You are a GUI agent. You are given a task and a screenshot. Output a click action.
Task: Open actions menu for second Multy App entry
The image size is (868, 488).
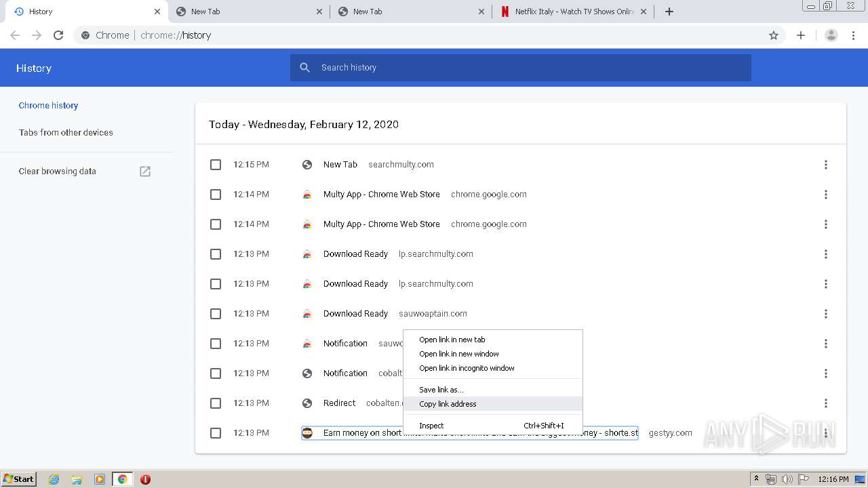[x=825, y=224]
